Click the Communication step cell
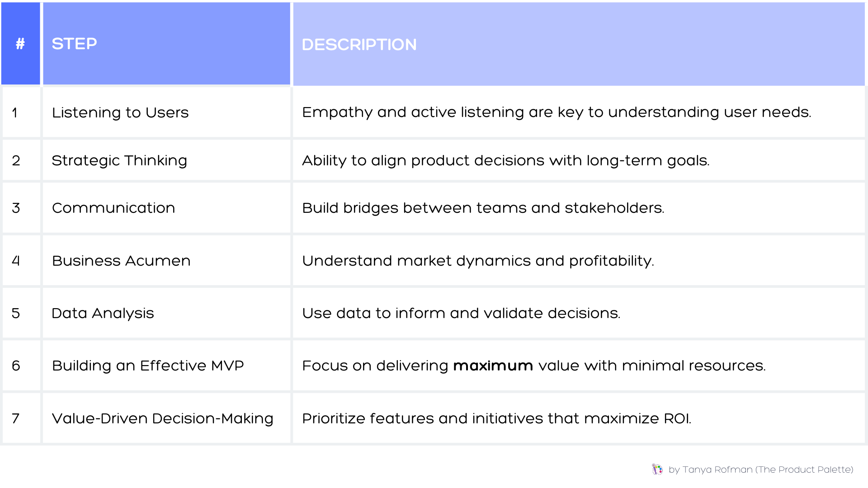The height and width of the screenshot is (488, 868). tap(113, 208)
